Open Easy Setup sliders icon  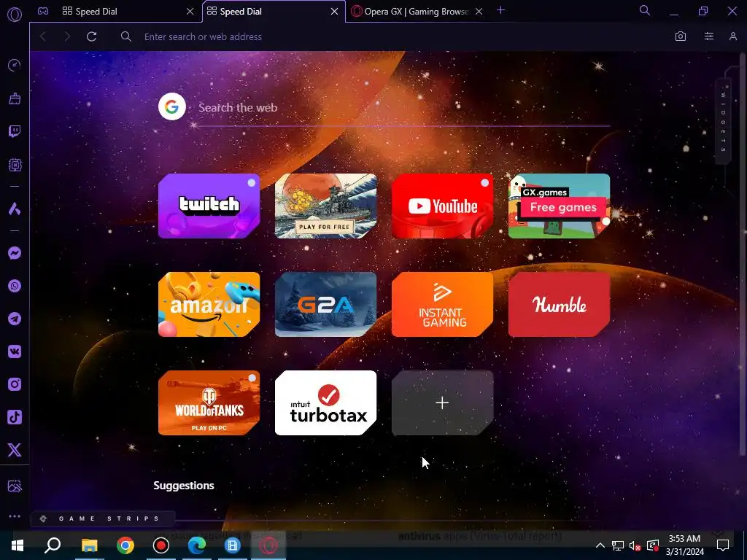(x=709, y=36)
